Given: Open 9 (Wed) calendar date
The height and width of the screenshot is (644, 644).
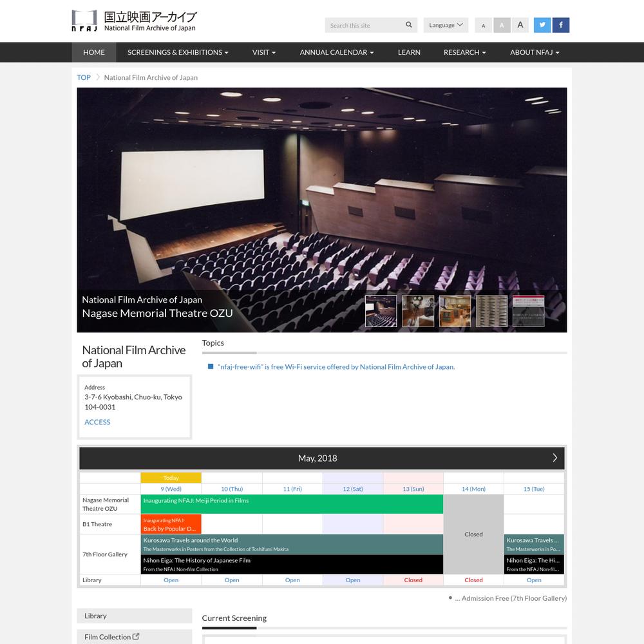Looking at the screenshot, I should (171, 489).
